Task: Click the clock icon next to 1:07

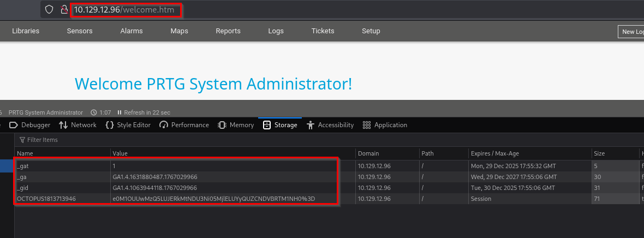Action: click(93, 112)
